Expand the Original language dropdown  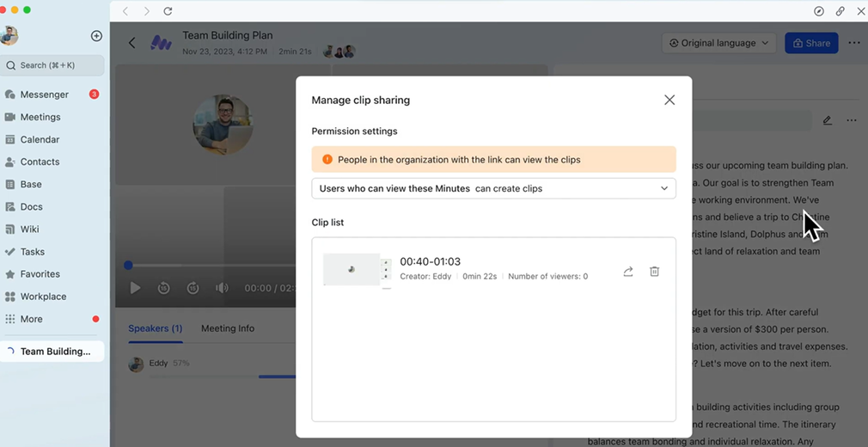pos(718,43)
